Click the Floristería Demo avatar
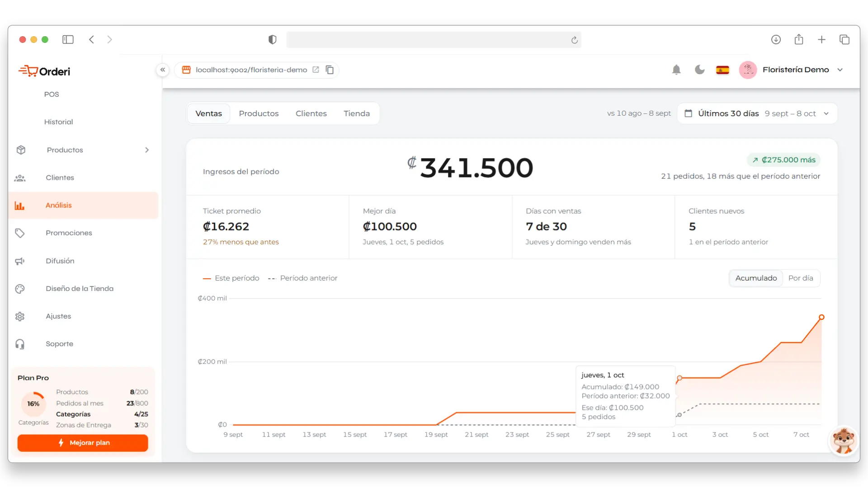The image size is (868, 488). 748,70
